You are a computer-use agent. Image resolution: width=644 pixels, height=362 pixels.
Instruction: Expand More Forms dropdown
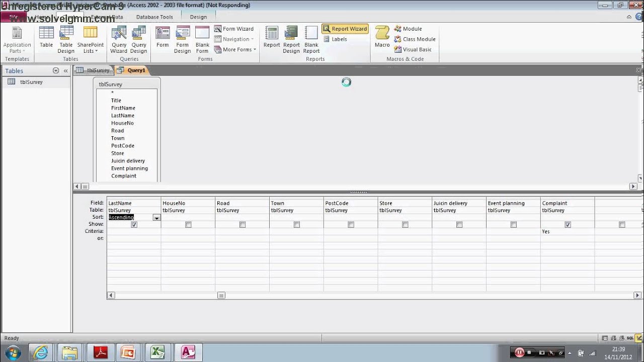click(x=235, y=49)
